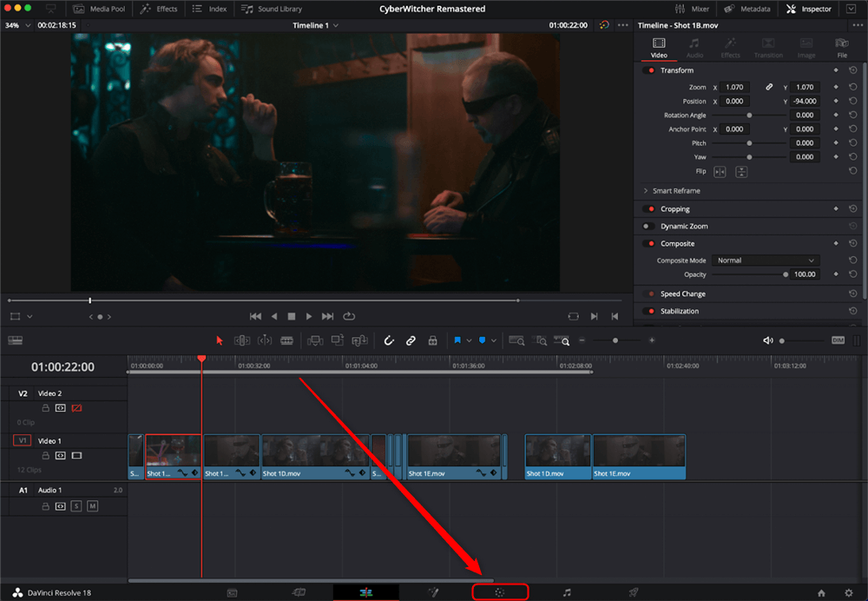Click Custom Zoom icon
This screenshot has width=868, height=601.
click(562, 340)
